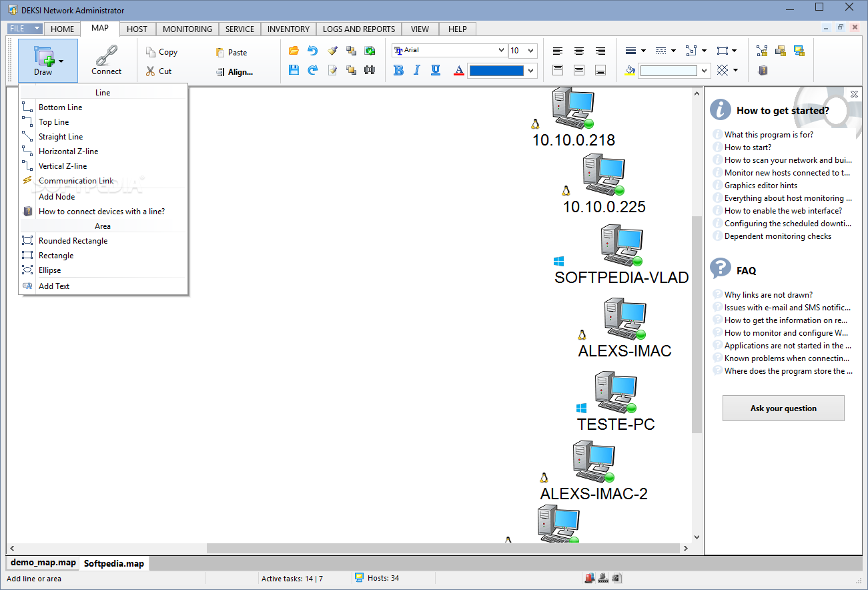This screenshot has width=868, height=590.
Task: Click the Draw tool button
Action: (x=47, y=61)
